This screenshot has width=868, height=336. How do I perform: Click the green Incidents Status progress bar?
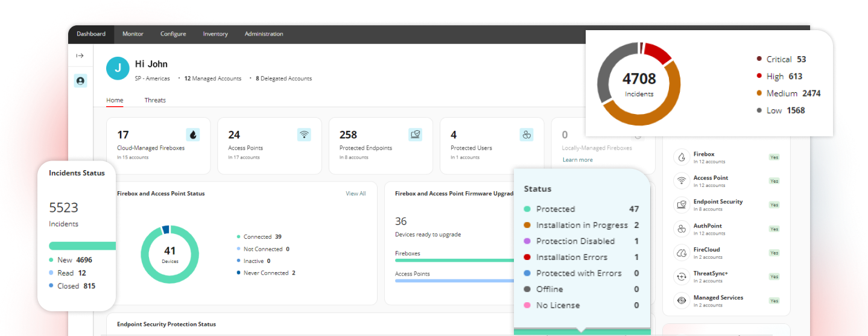(x=82, y=246)
